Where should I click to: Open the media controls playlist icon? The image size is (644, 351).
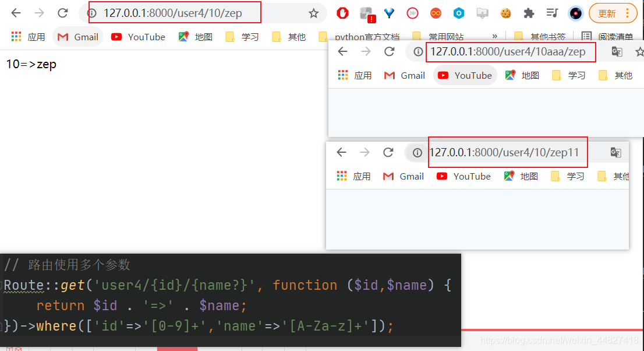pyautogui.click(x=553, y=13)
